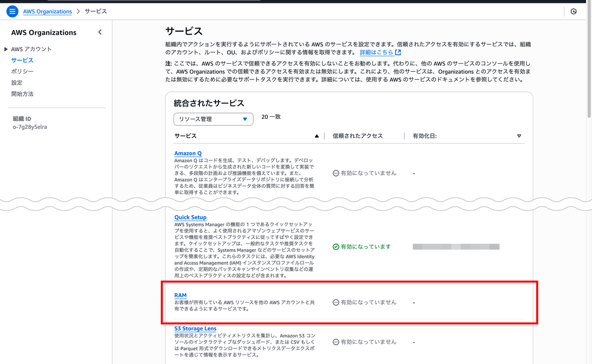Screen dimensions: 592x364
Task: Click sort triangle on 有効化日 column
Action: [519, 136]
